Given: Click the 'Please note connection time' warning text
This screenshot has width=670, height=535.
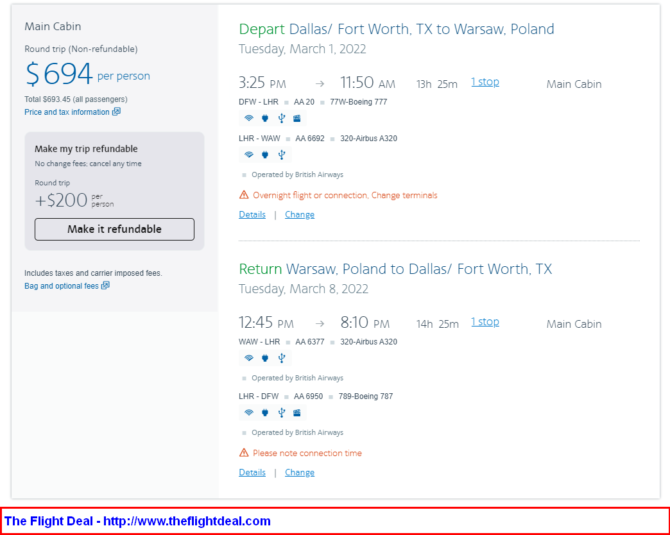Looking at the screenshot, I should tap(307, 453).
